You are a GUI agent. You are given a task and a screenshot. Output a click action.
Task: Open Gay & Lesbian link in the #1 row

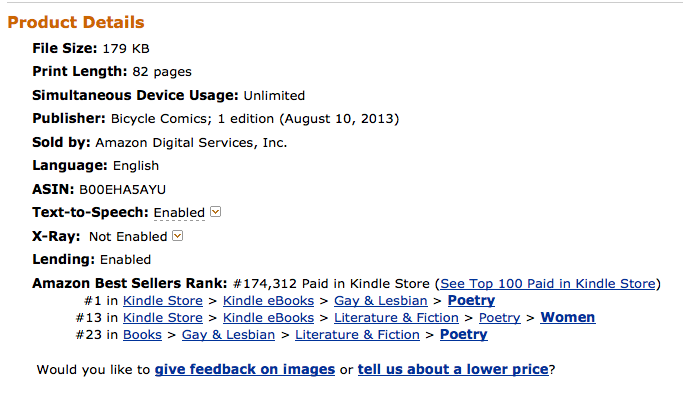pos(381,301)
